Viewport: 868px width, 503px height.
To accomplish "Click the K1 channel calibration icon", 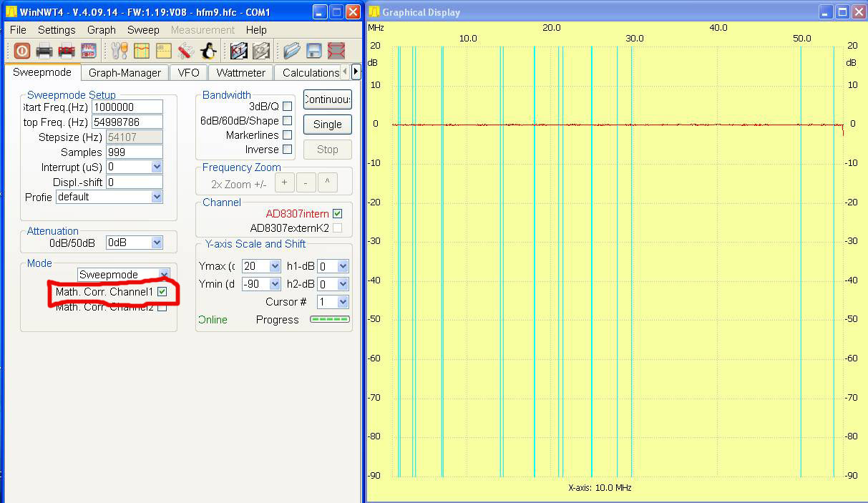I will point(238,51).
